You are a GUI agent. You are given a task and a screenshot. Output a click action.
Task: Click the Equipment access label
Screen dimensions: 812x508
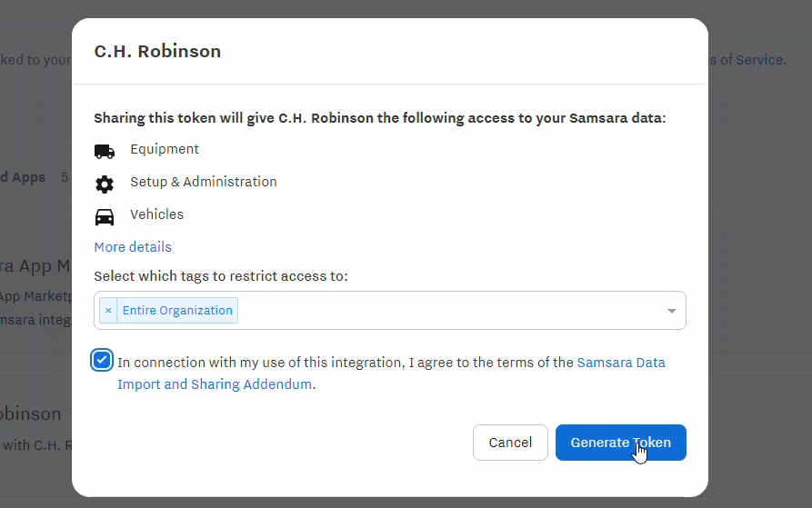[165, 149]
